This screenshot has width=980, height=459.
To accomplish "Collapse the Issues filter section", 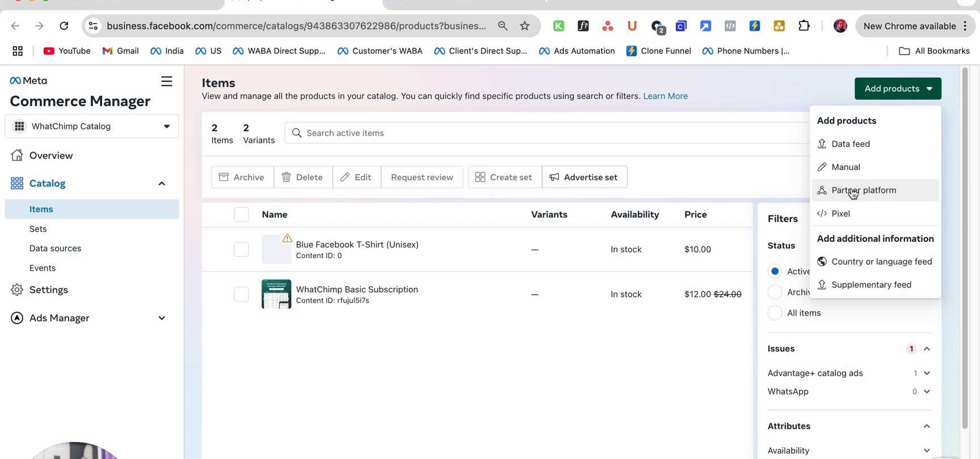I will (x=927, y=349).
